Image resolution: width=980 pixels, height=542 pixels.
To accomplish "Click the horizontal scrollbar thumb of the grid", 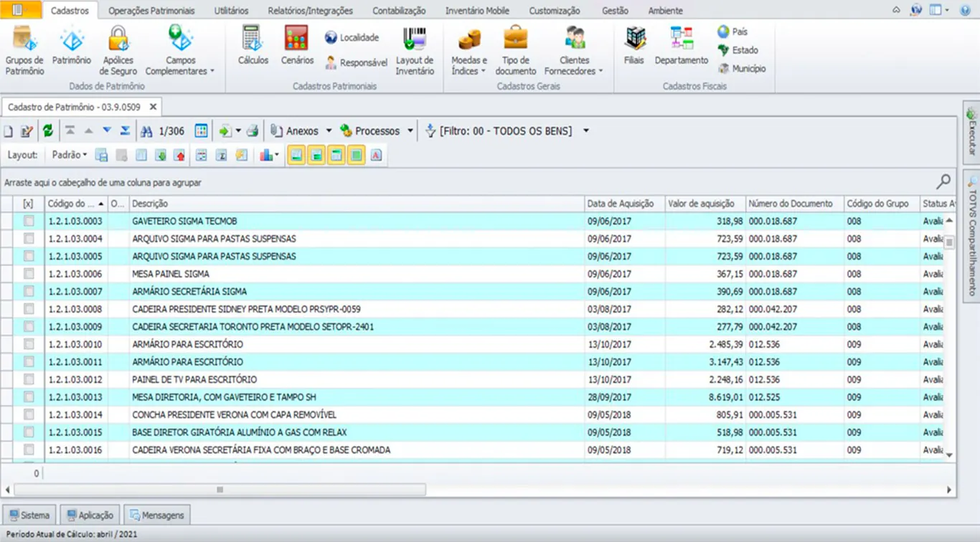I will click(x=220, y=490).
